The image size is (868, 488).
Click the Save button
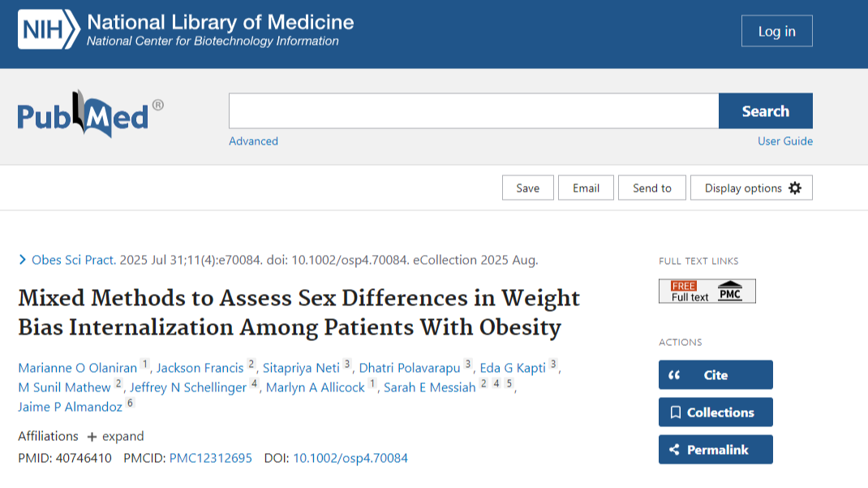(x=527, y=188)
